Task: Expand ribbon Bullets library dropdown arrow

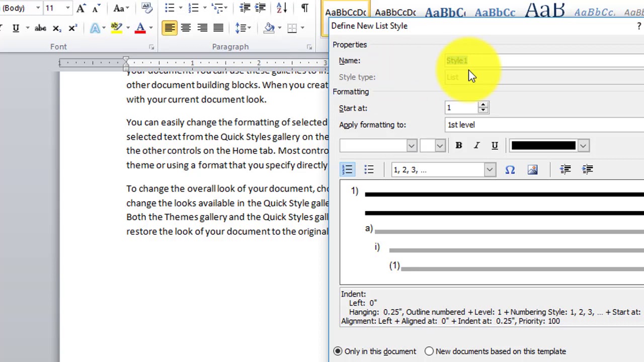Action: coord(181,8)
